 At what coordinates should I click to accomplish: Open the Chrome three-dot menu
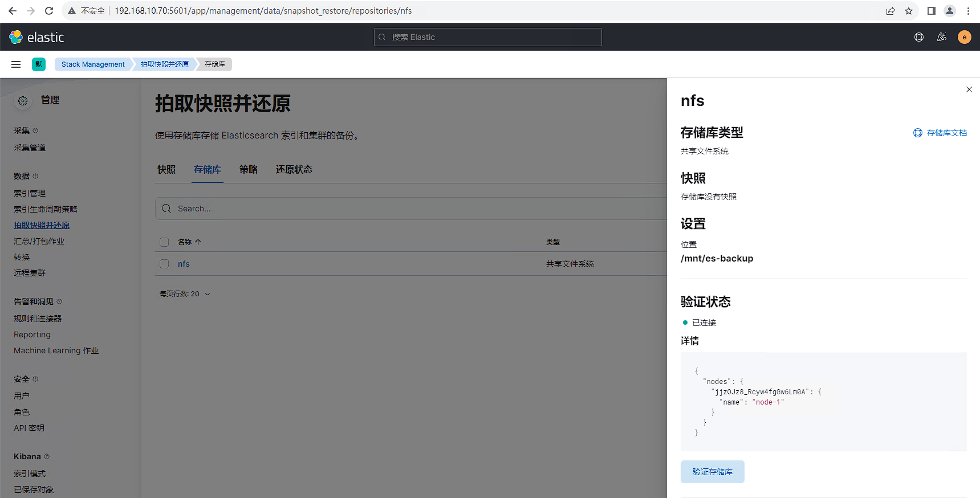pyautogui.click(x=968, y=11)
